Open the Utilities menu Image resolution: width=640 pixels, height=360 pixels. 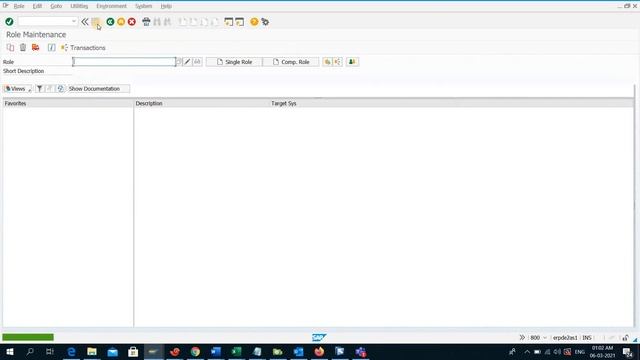79,6
